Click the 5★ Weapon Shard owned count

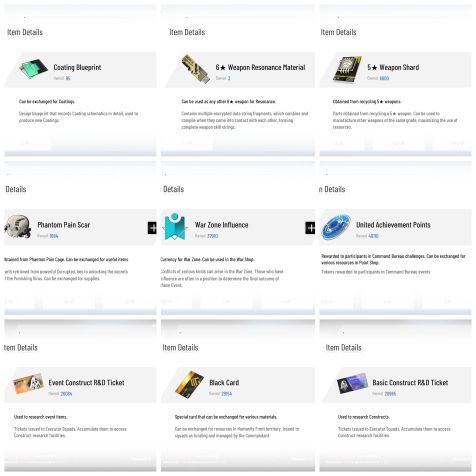pyautogui.click(x=384, y=78)
